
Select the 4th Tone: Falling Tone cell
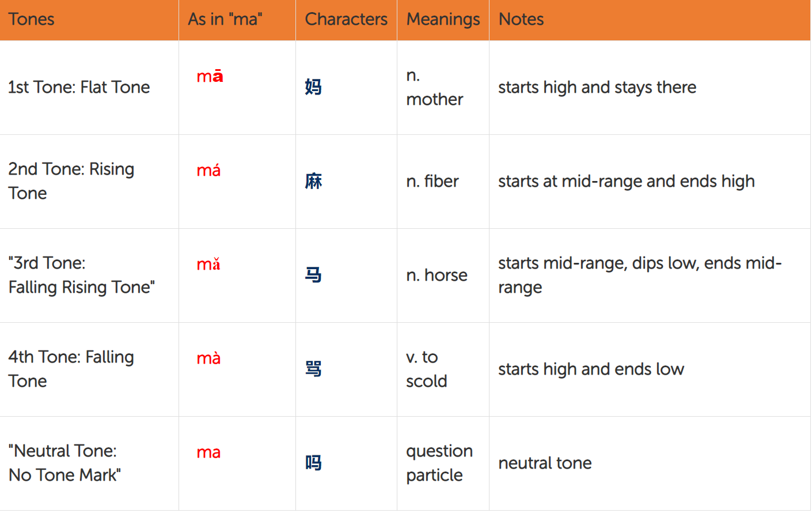[x=71, y=369]
